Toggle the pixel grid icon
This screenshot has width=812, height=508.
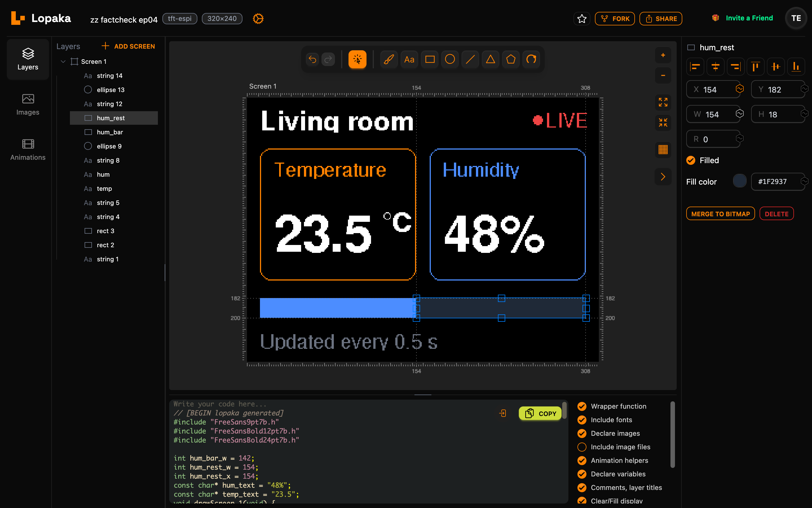(663, 150)
